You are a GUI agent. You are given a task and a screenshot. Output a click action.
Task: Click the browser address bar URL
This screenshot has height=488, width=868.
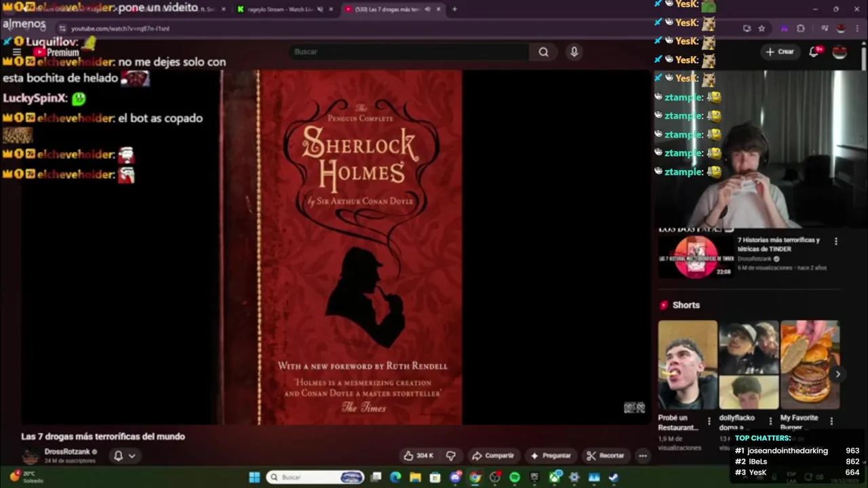[120, 28]
